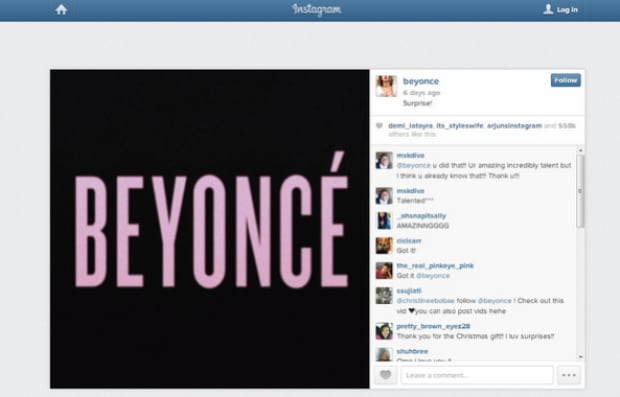Open shuhbree username link
Viewport: 620px width, 397px height.
[x=412, y=351]
